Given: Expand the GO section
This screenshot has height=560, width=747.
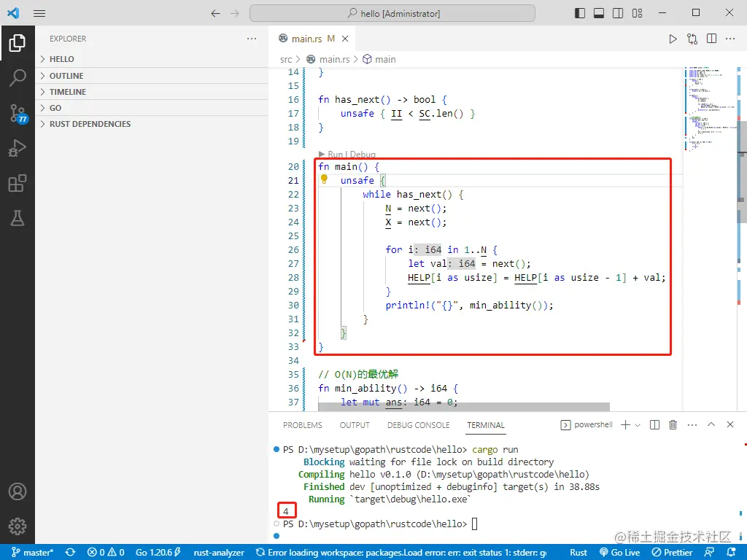Looking at the screenshot, I should point(152,108).
